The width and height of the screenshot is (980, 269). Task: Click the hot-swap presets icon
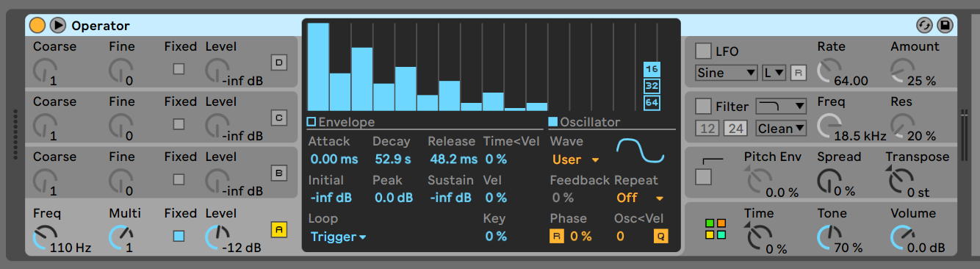pyautogui.click(x=925, y=26)
